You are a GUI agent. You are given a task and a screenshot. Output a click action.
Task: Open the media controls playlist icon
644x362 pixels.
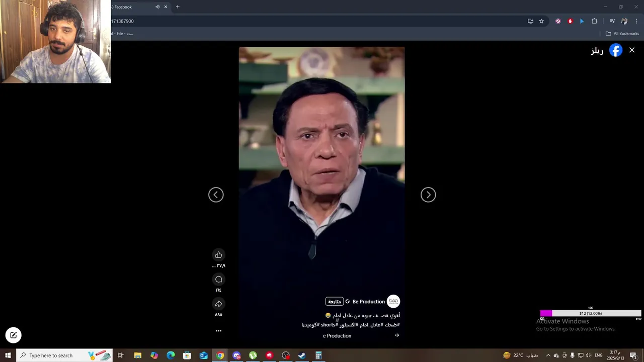click(x=612, y=21)
